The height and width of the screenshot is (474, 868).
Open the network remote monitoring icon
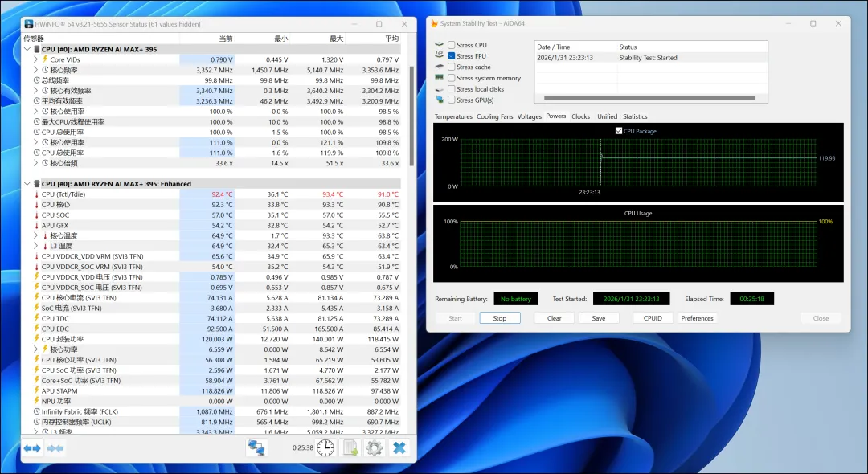click(x=256, y=448)
